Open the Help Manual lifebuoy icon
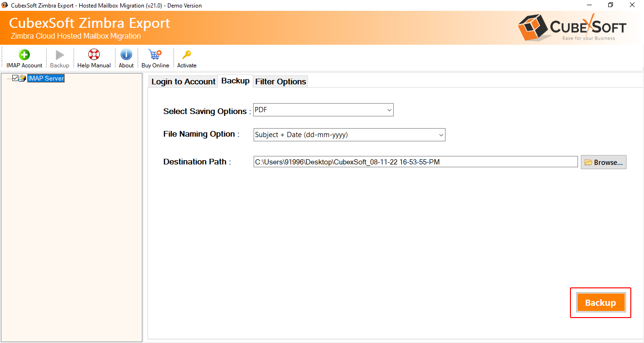This screenshot has width=644, height=343. 94,55
